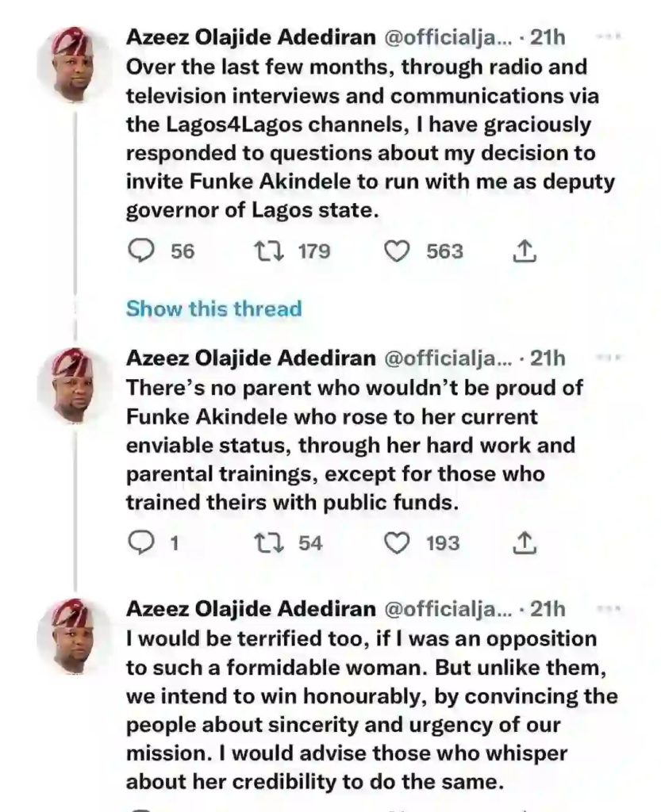
Task: Click the Show this thread link
Action: tap(214, 308)
